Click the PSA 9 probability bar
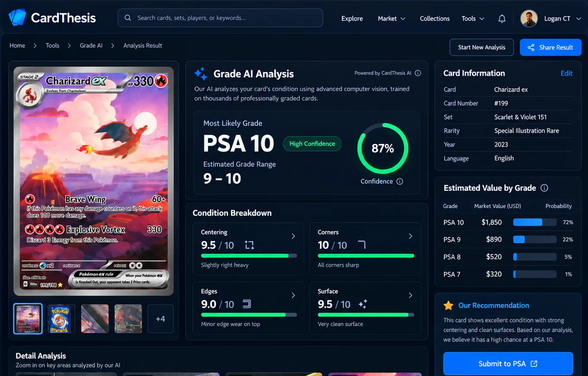588x376 pixels. (x=534, y=240)
